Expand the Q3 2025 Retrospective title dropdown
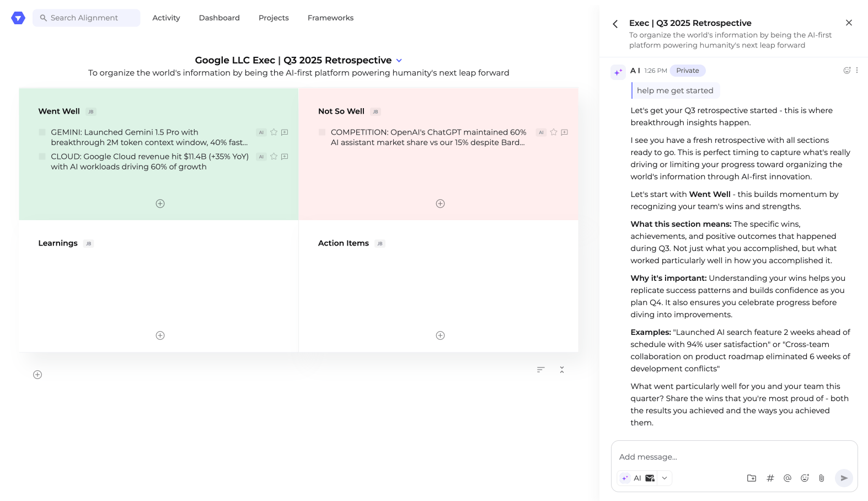 coord(399,61)
